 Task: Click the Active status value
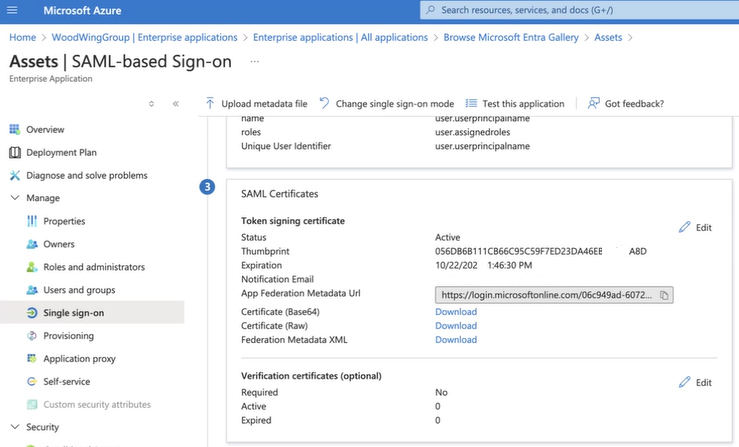click(x=447, y=237)
